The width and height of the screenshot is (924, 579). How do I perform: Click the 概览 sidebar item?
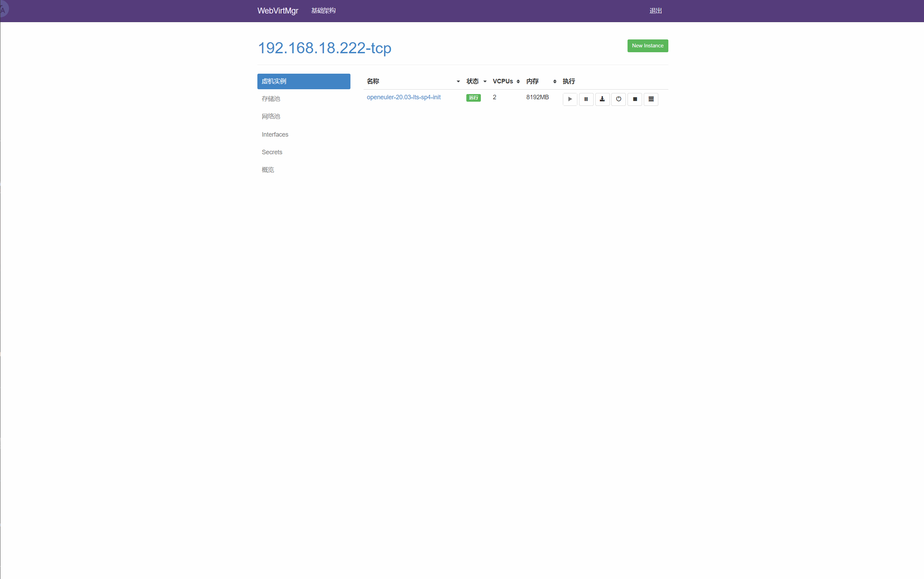(267, 169)
